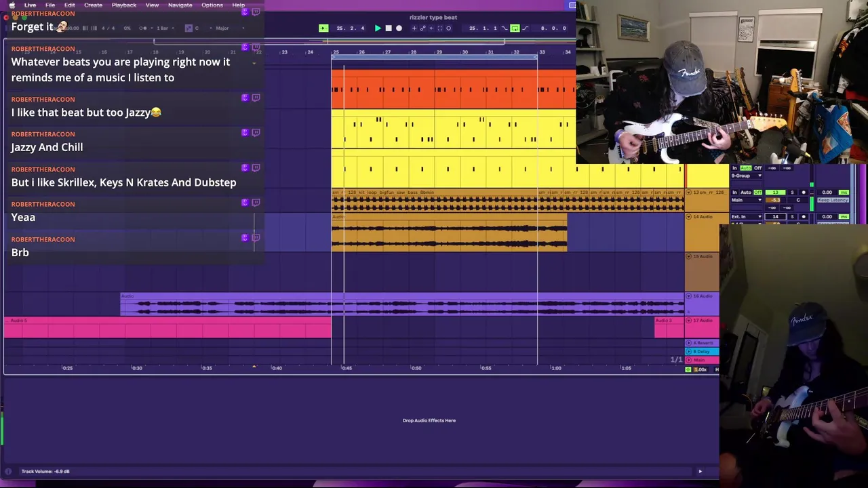Start playback with the green Play button
The image size is (868, 488).
378,28
